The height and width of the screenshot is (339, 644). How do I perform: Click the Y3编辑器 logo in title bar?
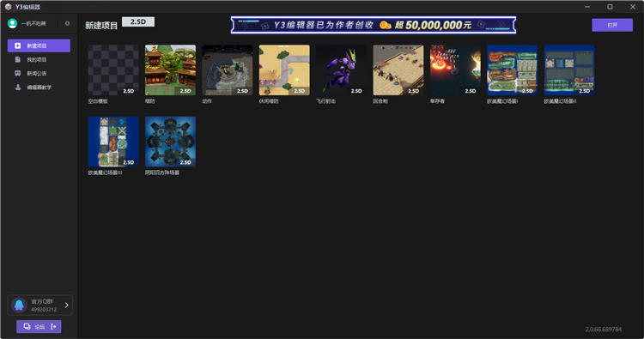(x=9, y=7)
